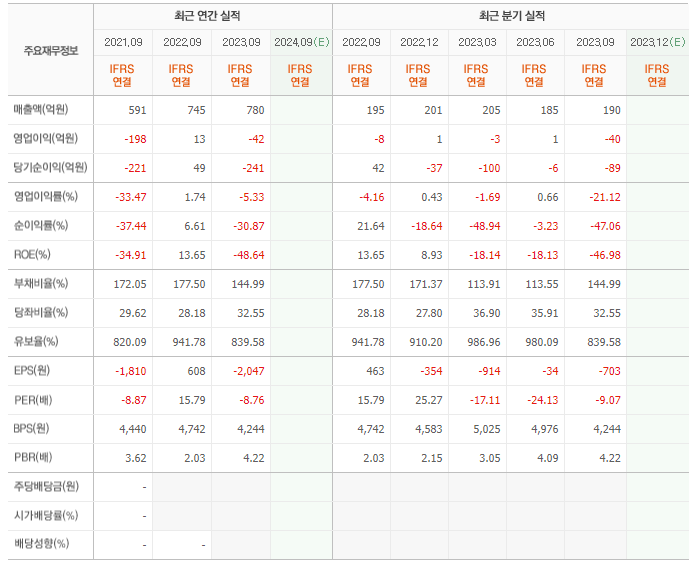Image resolution: width=695 pixels, height=565 pixels.
Task: Click the '2023.06' quarterly column header
Action: [535, 42]
